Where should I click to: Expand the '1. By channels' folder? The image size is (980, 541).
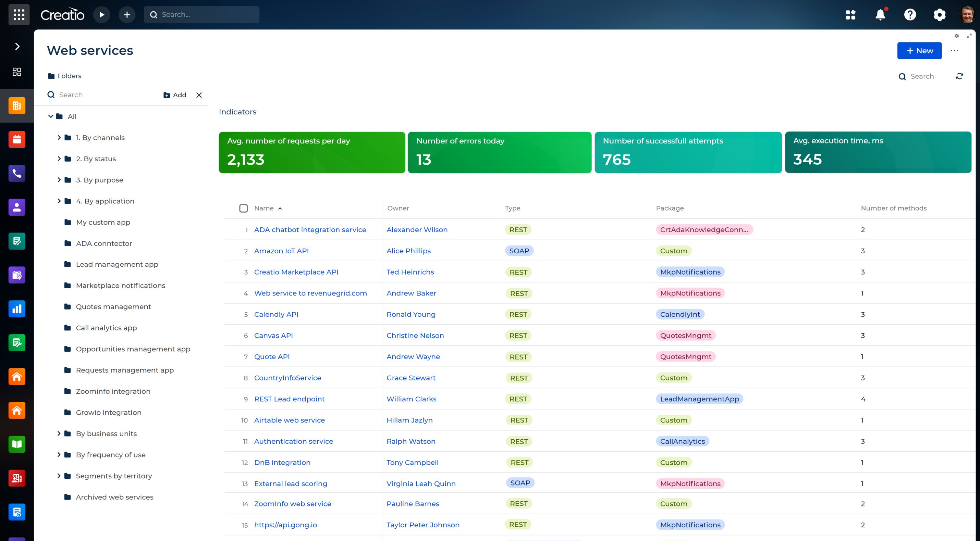coord(59,137)
